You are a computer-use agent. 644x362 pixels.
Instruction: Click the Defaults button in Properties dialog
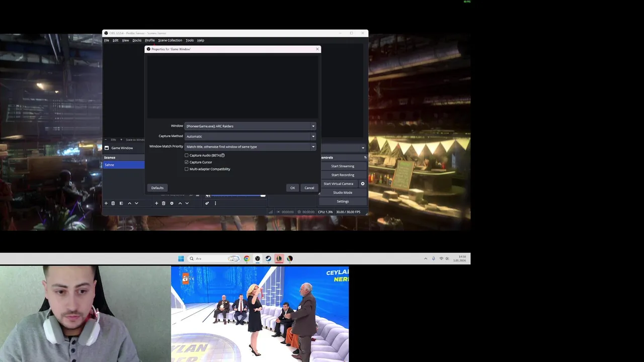point(157,188)
